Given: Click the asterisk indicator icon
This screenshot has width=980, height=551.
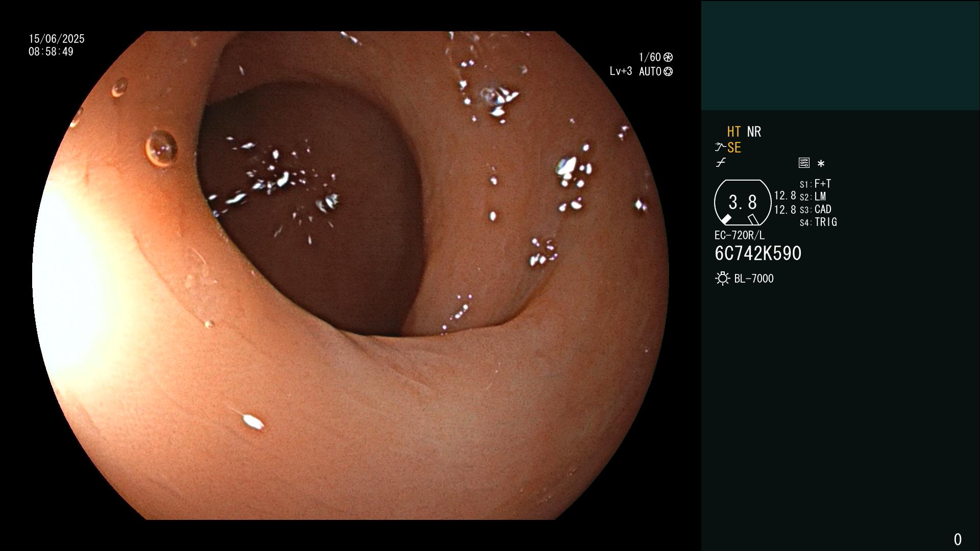Looking at the screenshot, I should click(821, 163).
